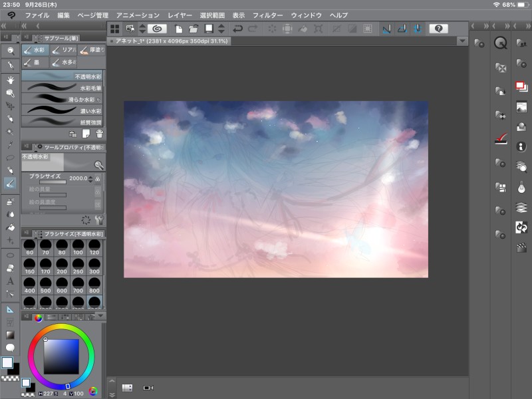Select the Ruler triangle tool
Screen dimensions: 532x399
coord(11,309)
